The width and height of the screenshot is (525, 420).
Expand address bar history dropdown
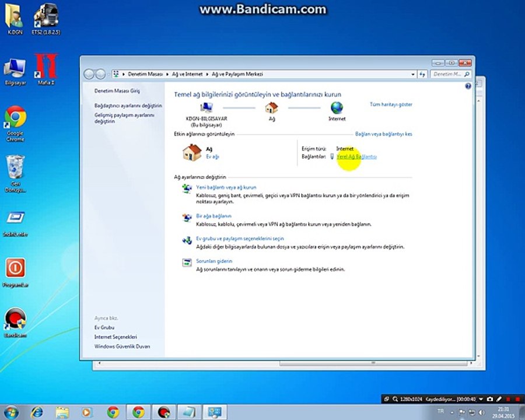(x=413, y=74)
